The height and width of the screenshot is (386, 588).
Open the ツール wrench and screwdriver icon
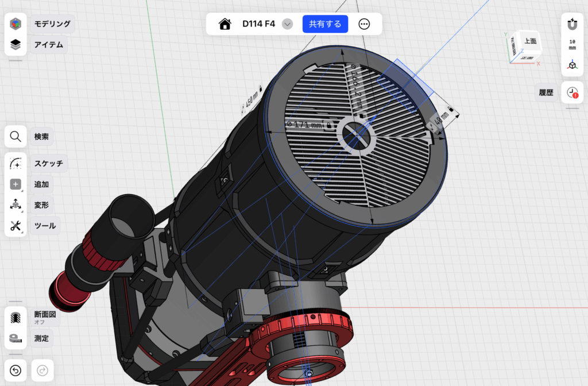[16, 226]
